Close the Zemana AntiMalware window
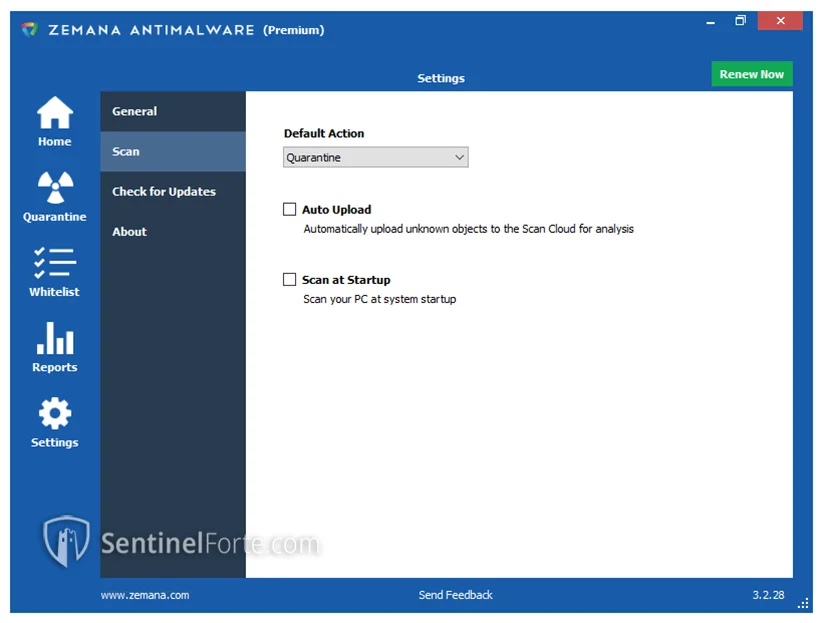This screenshot has width=822, height=623. [780, 21]
